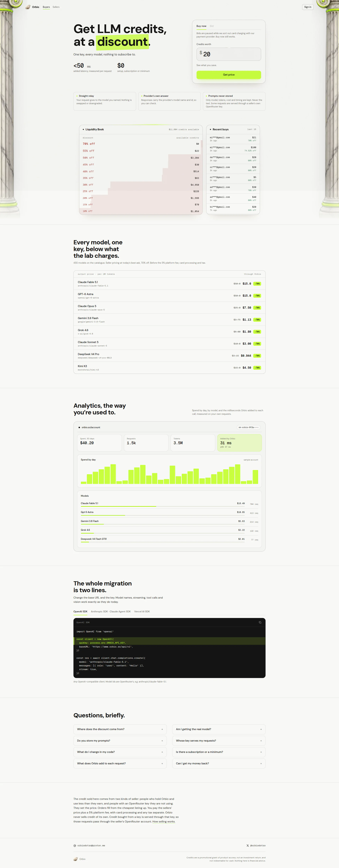Click the Straight relay info card
The width and height of the screenshot is (339, 868).
point(105,101)
